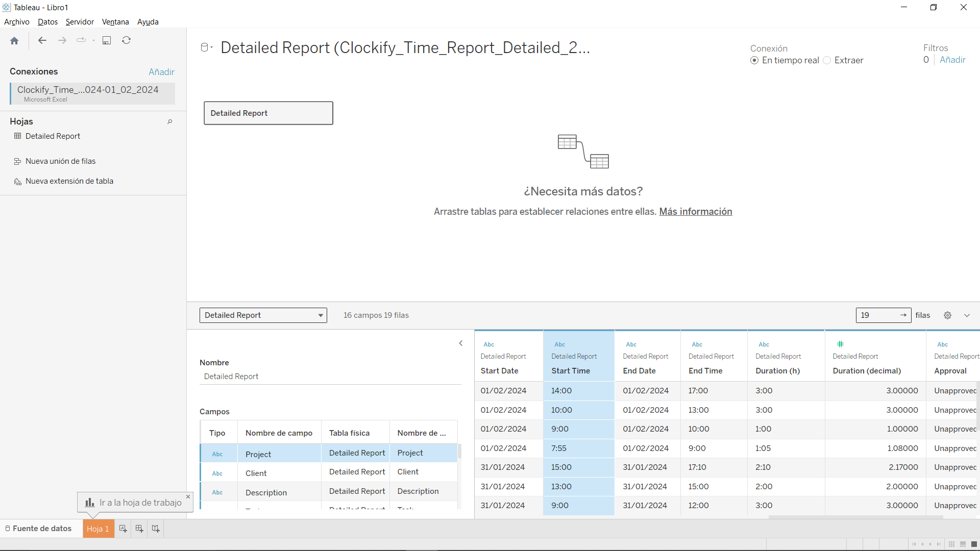This screenshot has height=551, width=980.
Task: Create a new worksheet via its icon
Action: (x=122, y=528)
